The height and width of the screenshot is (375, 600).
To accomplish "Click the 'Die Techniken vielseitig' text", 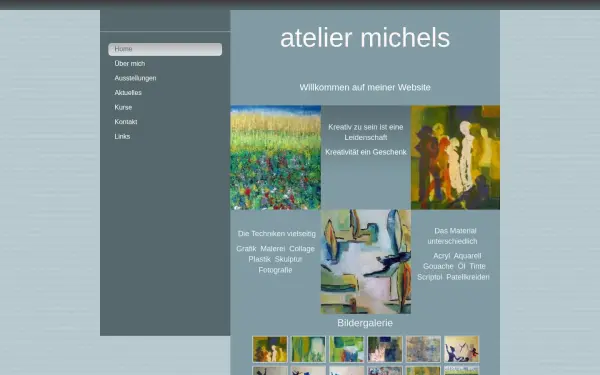I will [277, 233].
